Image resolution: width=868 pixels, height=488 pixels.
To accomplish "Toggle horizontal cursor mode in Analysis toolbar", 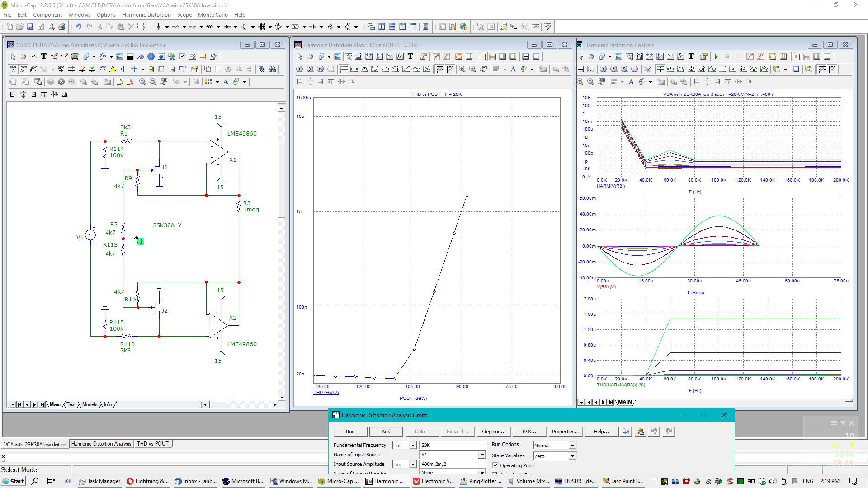I will [x=822, y=69].
